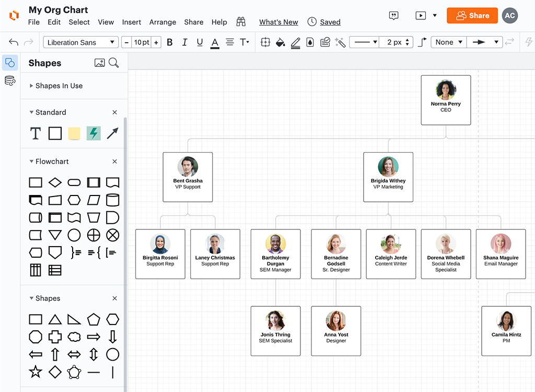Click the Saved status link

pos(330,22)
